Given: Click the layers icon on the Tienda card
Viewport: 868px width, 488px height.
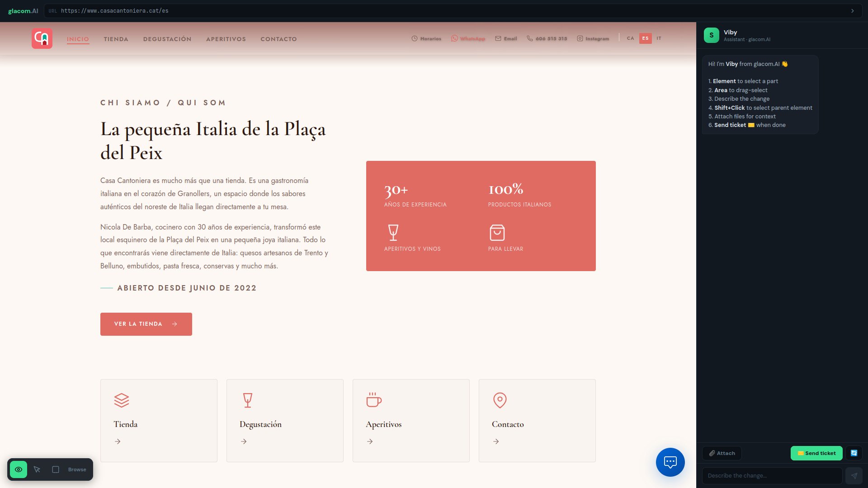Looking at the screenshot, I should [x=122, y=400].
